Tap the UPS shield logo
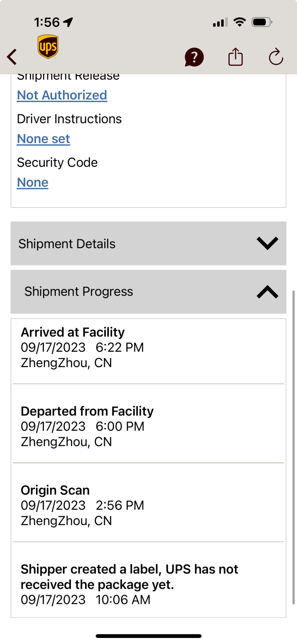 click(48, 47)
